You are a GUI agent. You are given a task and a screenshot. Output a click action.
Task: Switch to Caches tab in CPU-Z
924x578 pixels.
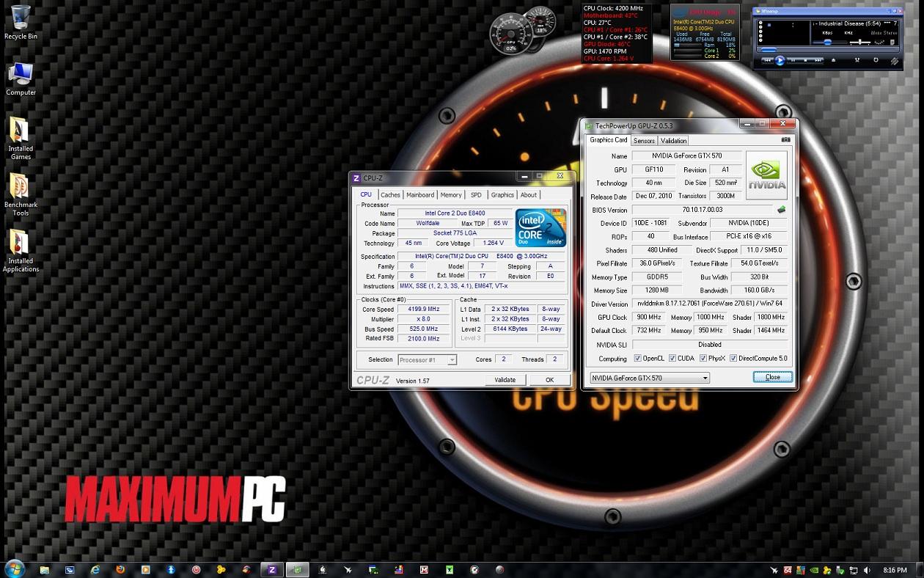(390, 195)
